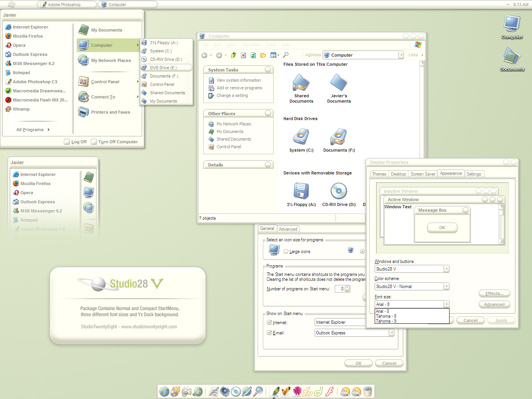Screen dimensions: 532x399
Task: Click the green refresh toolbar icon
Action: pos(253,55)
